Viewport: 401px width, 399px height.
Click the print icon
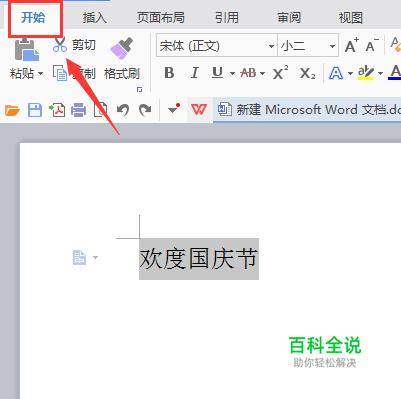79,110
